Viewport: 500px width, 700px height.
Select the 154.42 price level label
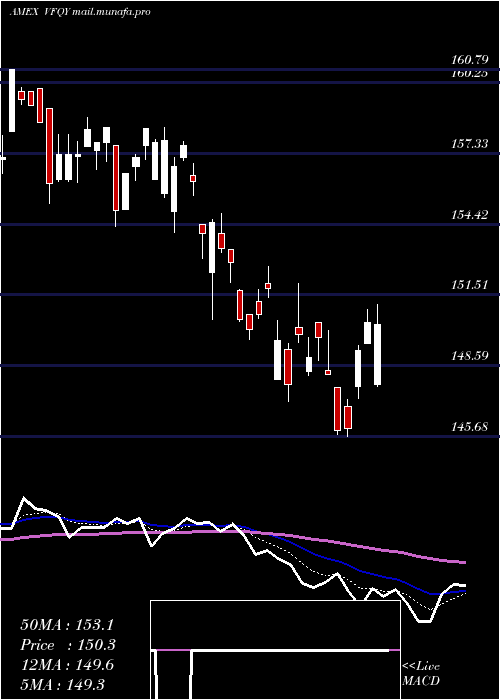[468, 215]
